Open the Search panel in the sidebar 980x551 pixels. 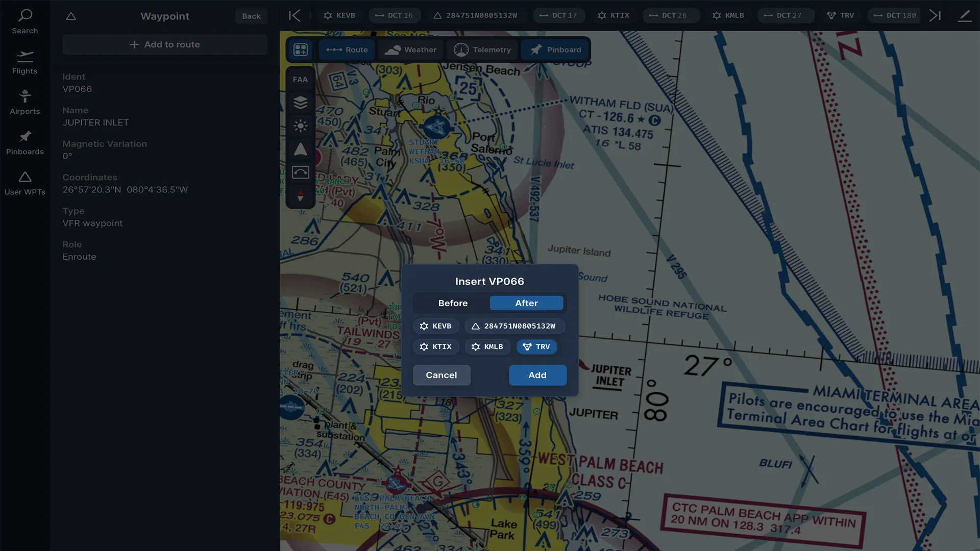(24, 20)
